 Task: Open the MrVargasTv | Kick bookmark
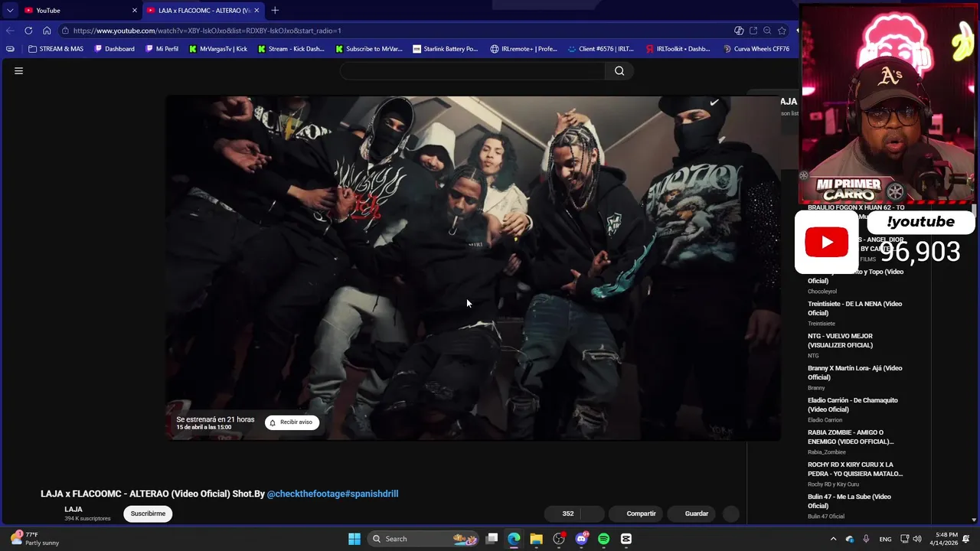217,49
